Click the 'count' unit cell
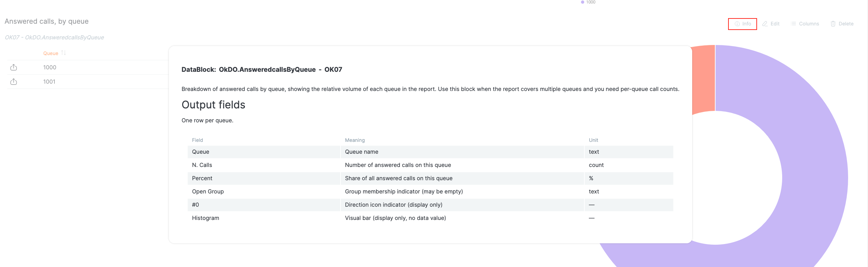The height and width of the screenshot is (267, 868). point(629,165)
